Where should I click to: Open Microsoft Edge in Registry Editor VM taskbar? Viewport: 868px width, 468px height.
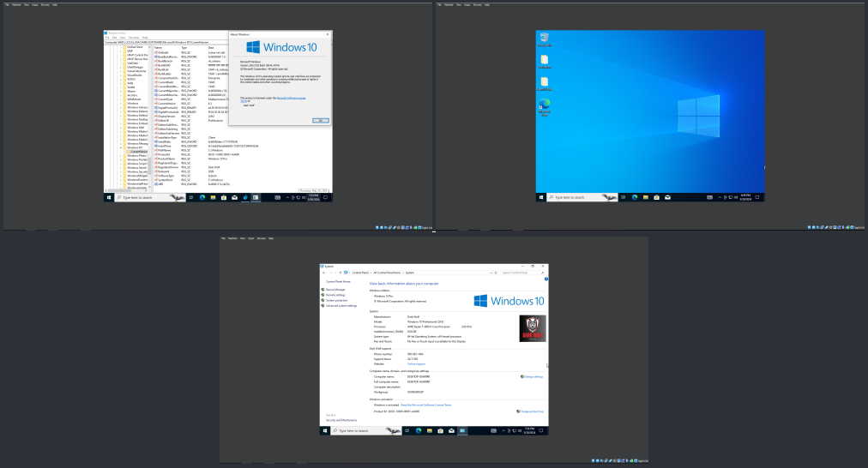[202, 197]
